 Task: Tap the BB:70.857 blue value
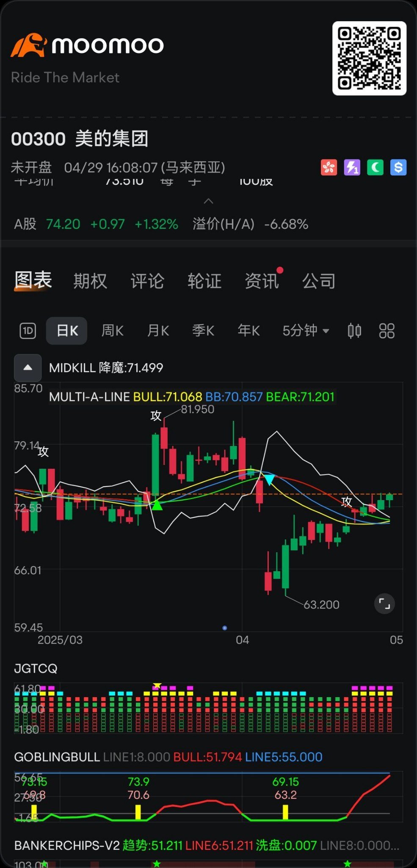[234, 397]
